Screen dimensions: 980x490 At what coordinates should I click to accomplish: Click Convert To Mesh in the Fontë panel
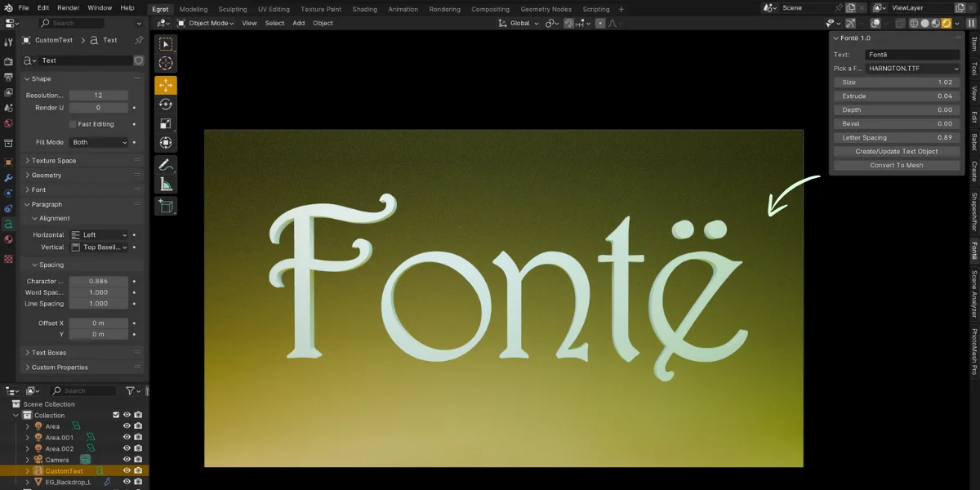896,165
